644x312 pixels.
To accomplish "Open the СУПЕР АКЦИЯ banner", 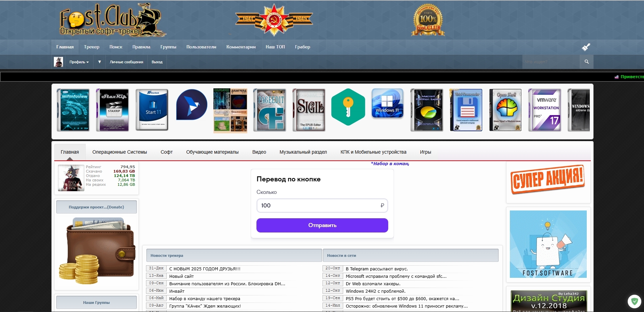I will (548, 179).
